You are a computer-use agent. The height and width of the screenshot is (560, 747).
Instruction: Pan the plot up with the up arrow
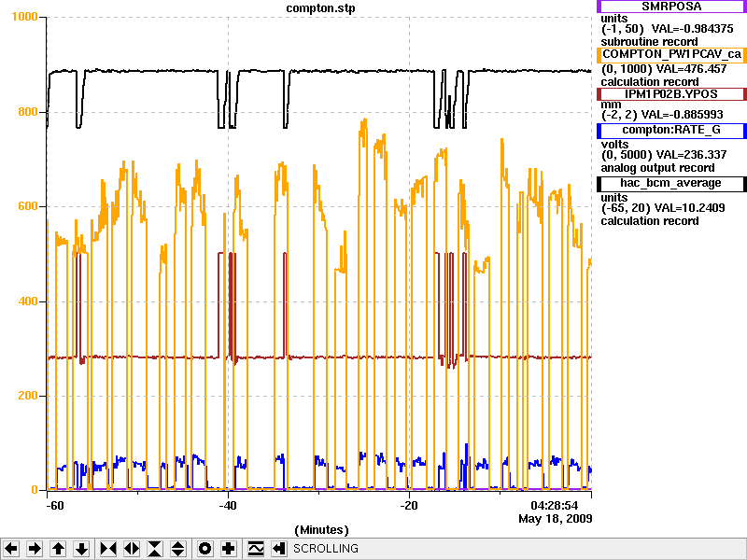click(x=58, y=549)
